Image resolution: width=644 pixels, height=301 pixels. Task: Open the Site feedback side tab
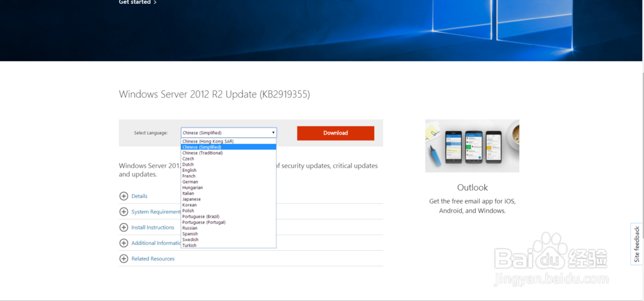(x=637, y=244)
